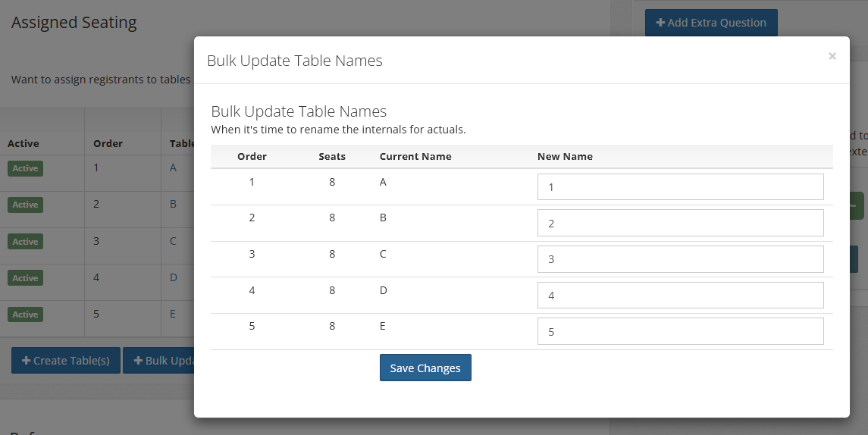Viewport: 868px width, 435px height.
Task: Click Create Table(s) button
Action: point(66,360)
